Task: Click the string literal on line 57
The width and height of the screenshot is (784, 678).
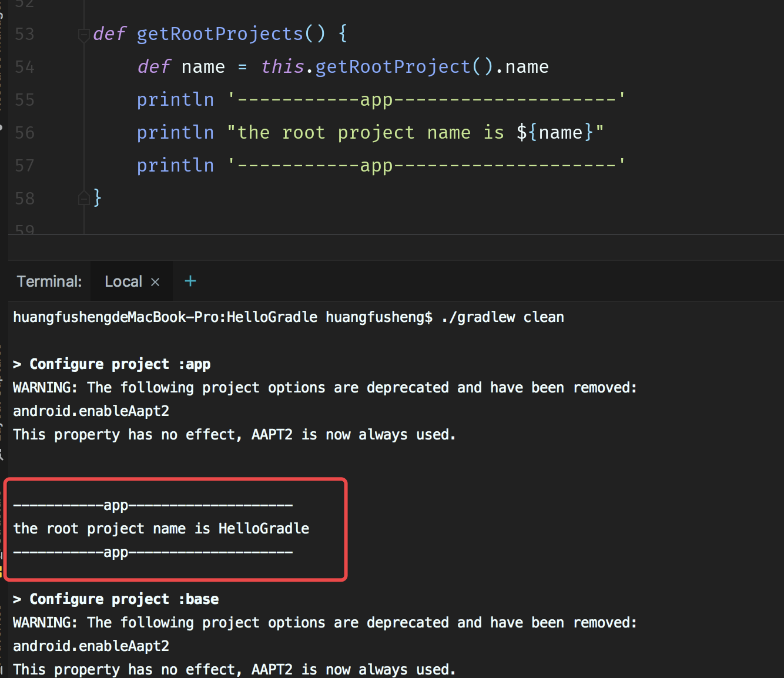Action: click(427, 166)
